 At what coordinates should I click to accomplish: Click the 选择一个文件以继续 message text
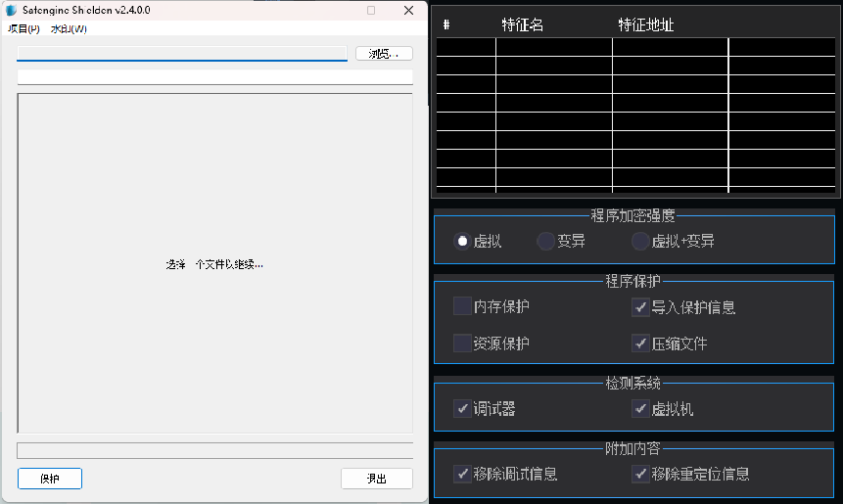point(214,264)
